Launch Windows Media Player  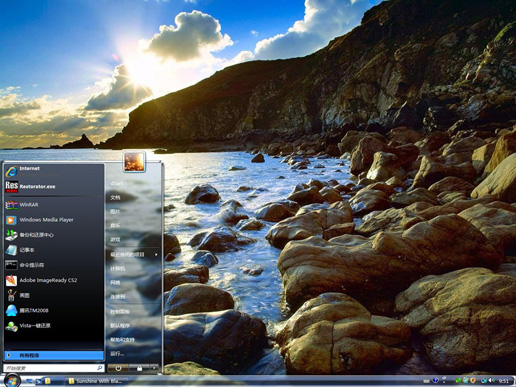point(53,220)
